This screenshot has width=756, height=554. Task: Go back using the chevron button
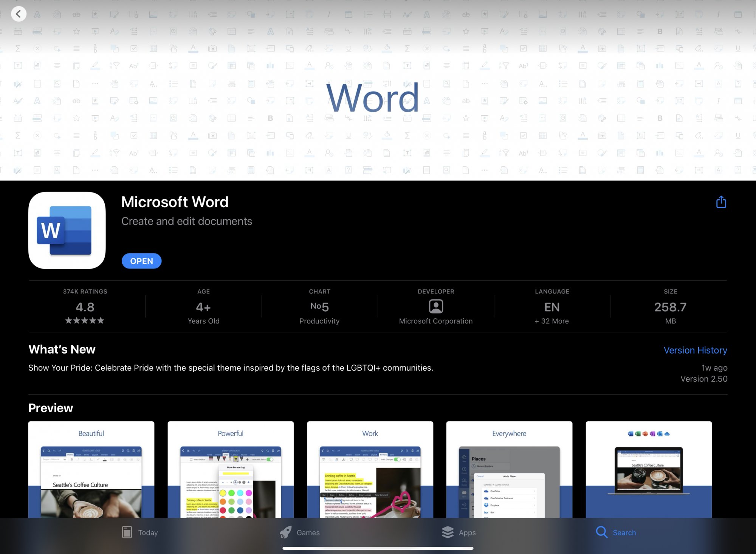pos(19,14)
